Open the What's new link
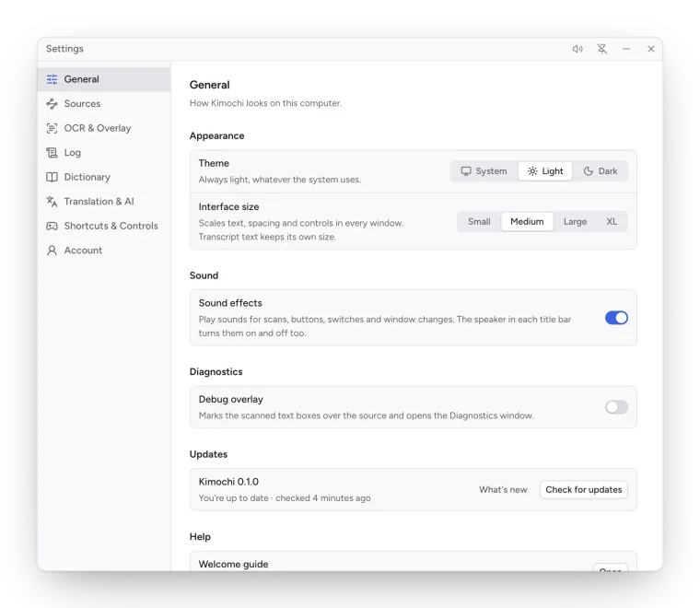 click(503, 490)
